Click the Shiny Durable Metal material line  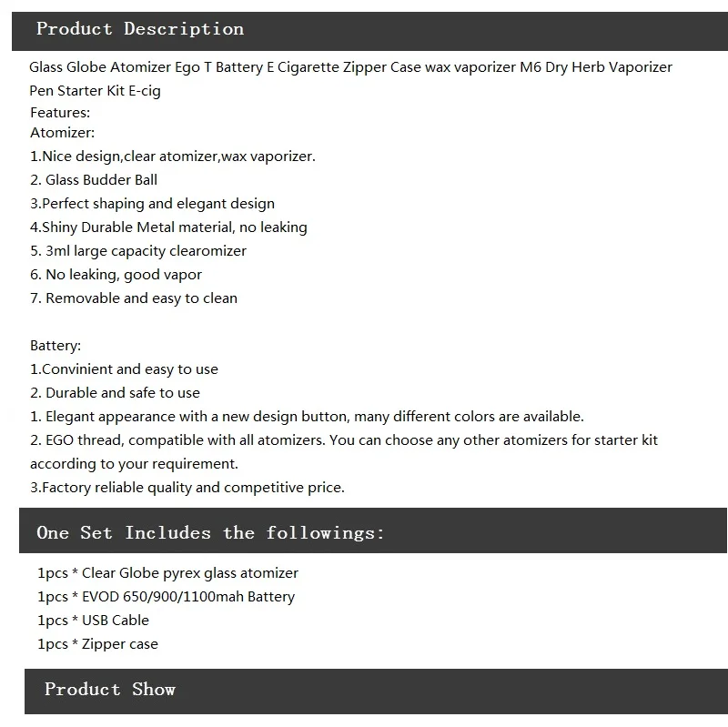click(x=168, y=227)
